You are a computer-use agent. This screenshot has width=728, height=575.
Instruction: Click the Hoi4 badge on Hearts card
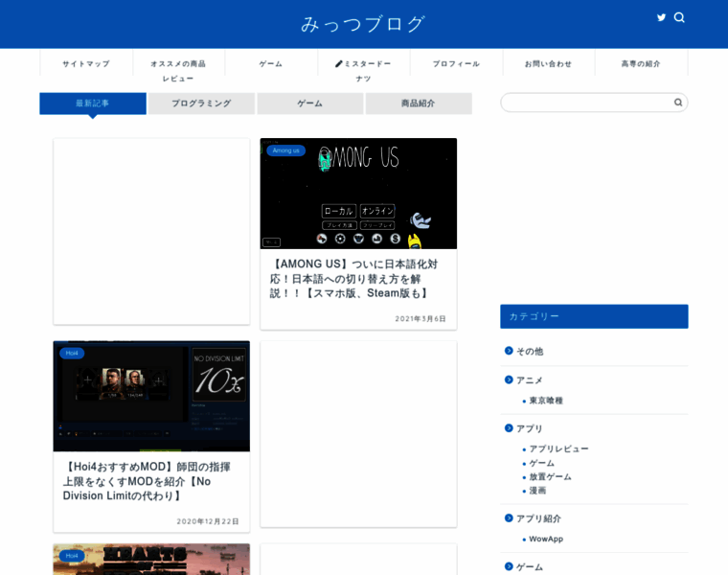tap(72, 556)
